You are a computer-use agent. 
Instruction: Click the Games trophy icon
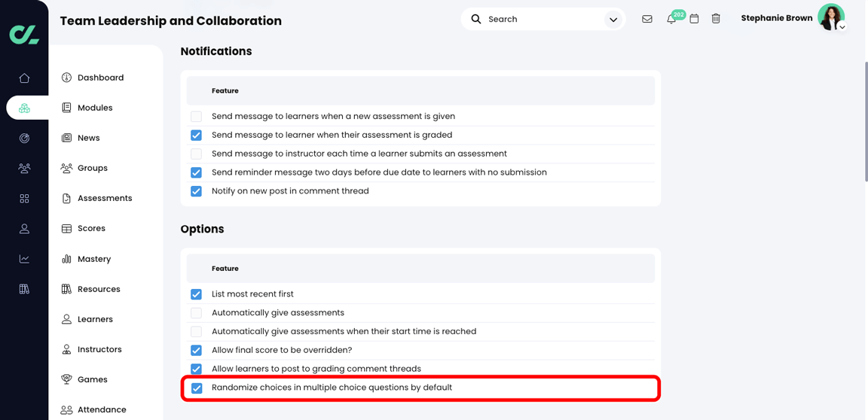66,379
